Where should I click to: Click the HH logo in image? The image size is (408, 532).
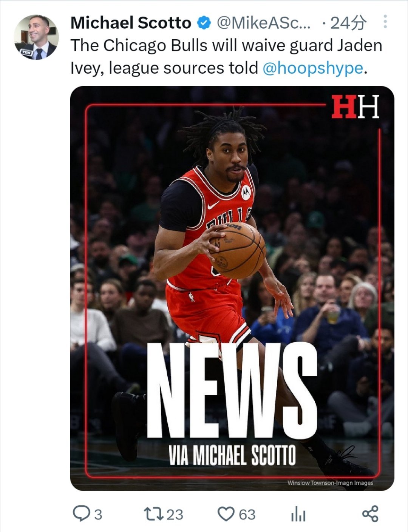355,106
